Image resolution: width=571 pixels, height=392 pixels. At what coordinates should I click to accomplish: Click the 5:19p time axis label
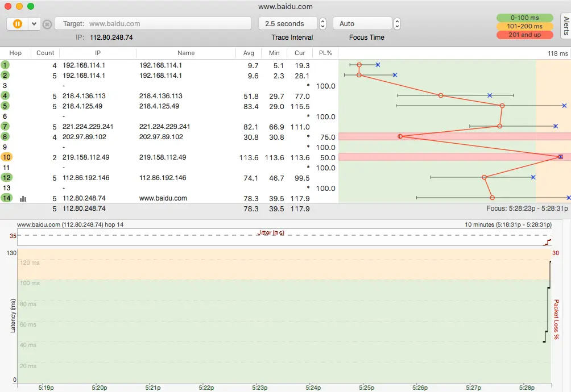(x=46, y=387)
